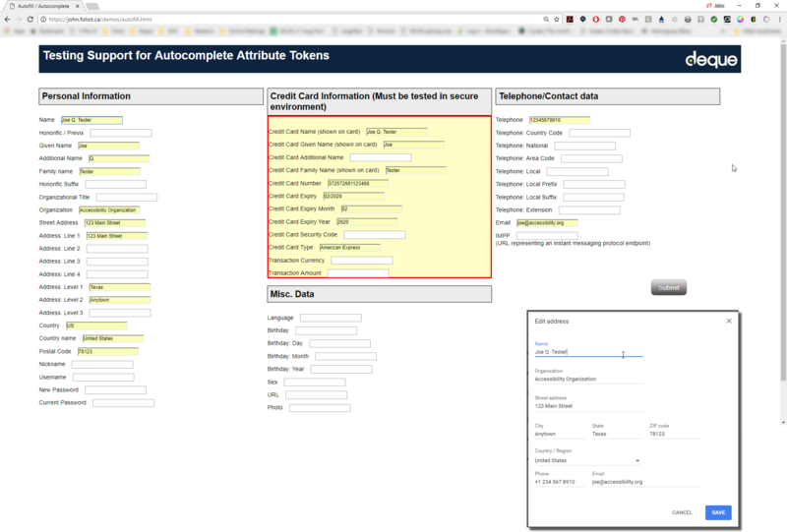Close the Autofill / Autocomplete tab
Image resolution: width=787 pixels, height=532 pixels.
tap(78, 6)
